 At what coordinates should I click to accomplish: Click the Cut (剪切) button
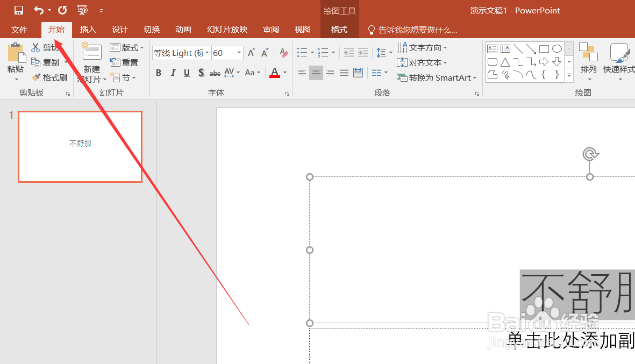pyautogui.click(x=45, y=47)
